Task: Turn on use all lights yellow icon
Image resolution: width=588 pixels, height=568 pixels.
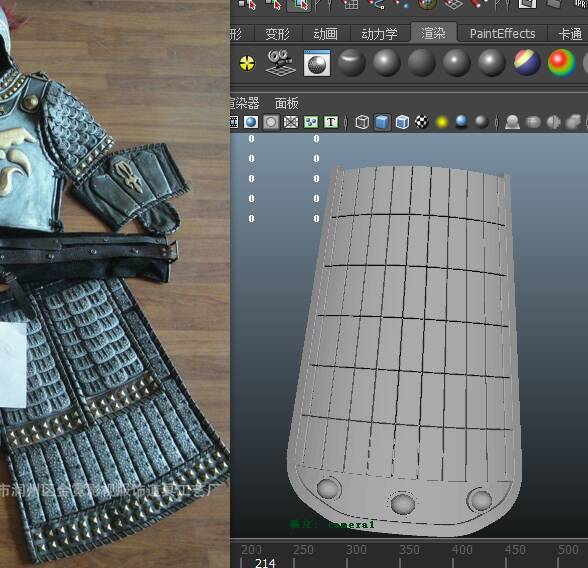Action: [442, 122]
